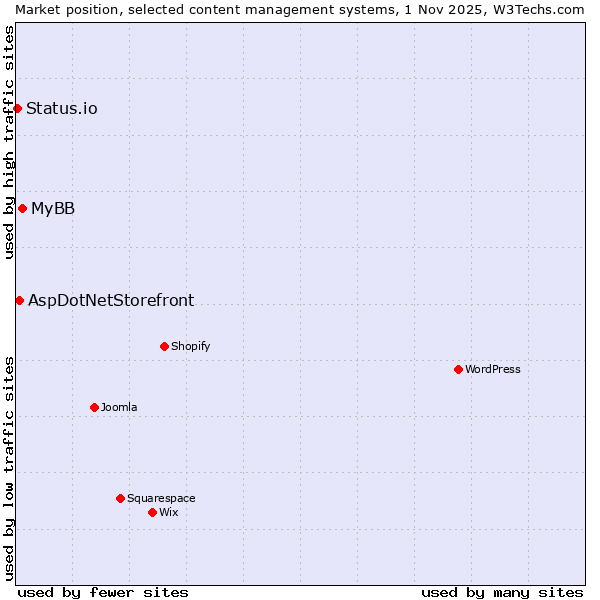
Task: Click the Squarespace text label
Action: pyautogui.click(x=161, y=498)
